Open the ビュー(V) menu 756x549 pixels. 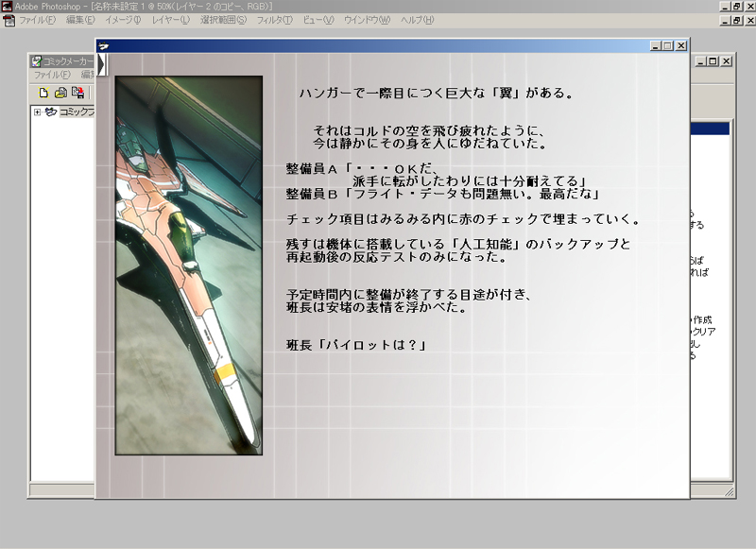click(x=318, y=20)
